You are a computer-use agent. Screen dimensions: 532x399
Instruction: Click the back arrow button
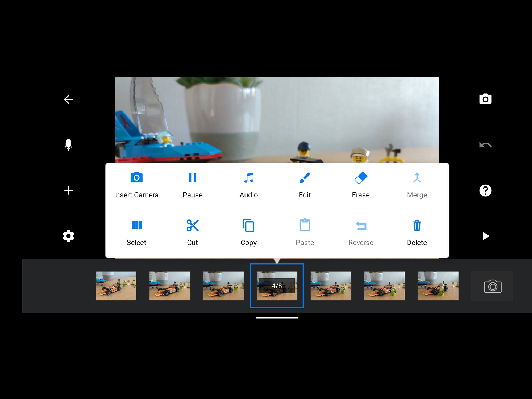(x=68, y=99)
